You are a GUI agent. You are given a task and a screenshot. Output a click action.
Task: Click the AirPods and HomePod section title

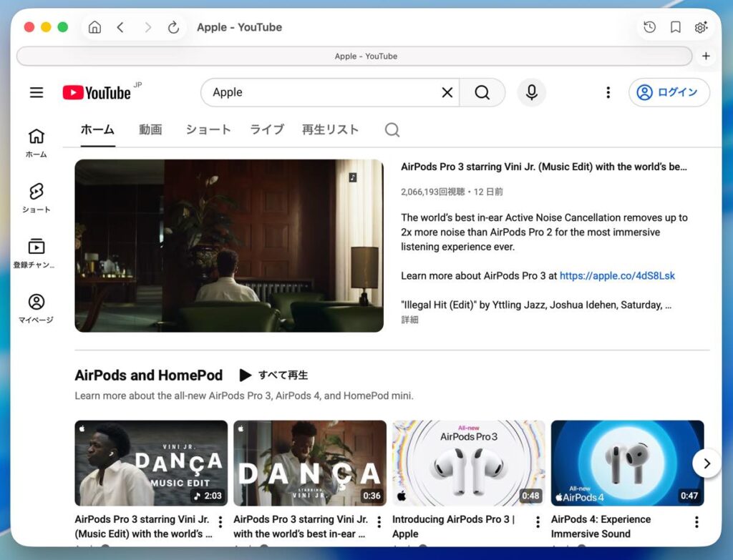[x=149, y=375]
